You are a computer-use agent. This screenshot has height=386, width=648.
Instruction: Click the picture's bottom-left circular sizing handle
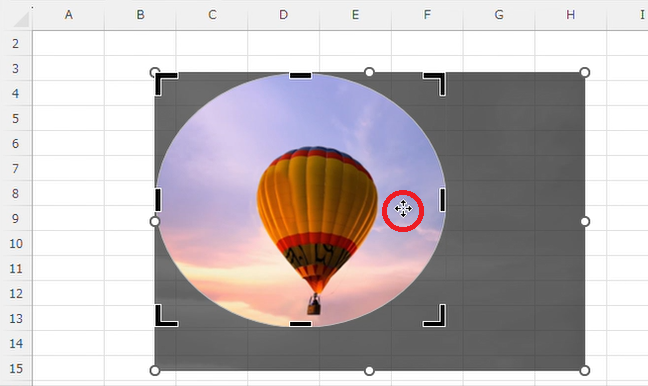[x=155, y=371]
